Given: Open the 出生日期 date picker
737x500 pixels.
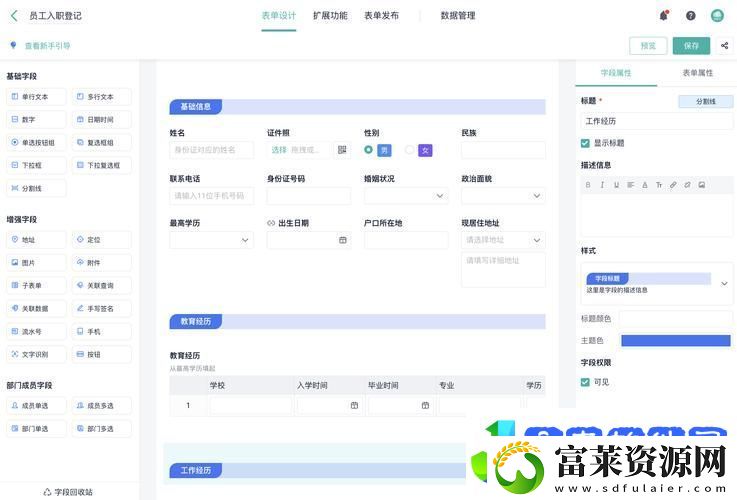Looking at the screenshot, I should 343,240.
